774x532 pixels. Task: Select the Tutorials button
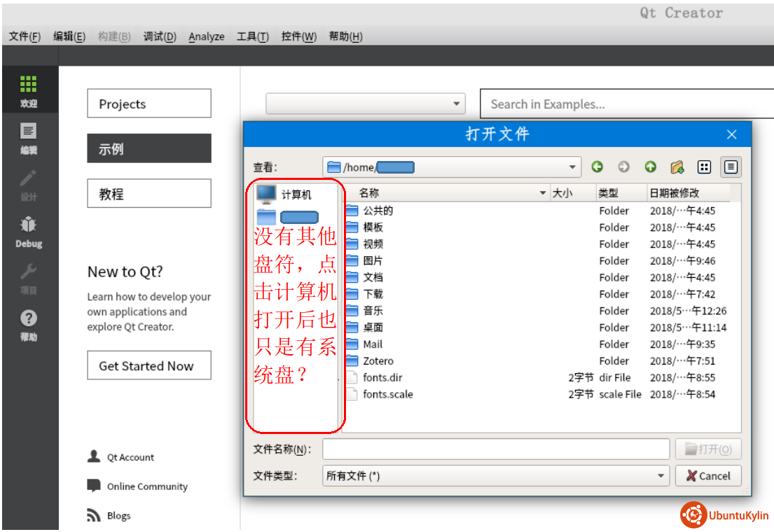[x=149, y=193]
